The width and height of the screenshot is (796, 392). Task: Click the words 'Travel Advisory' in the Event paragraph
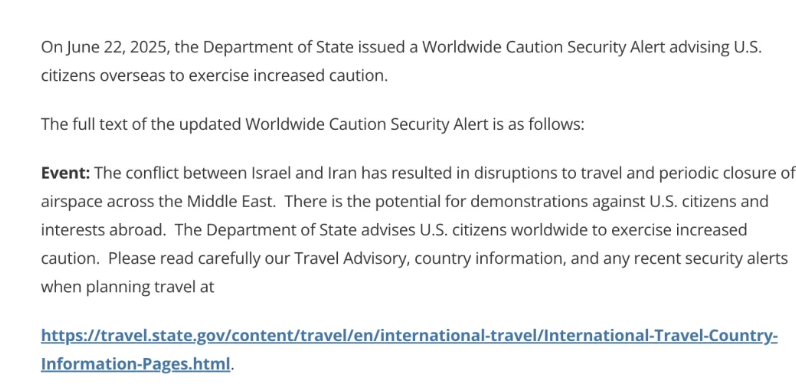click(x=350, y=259)
